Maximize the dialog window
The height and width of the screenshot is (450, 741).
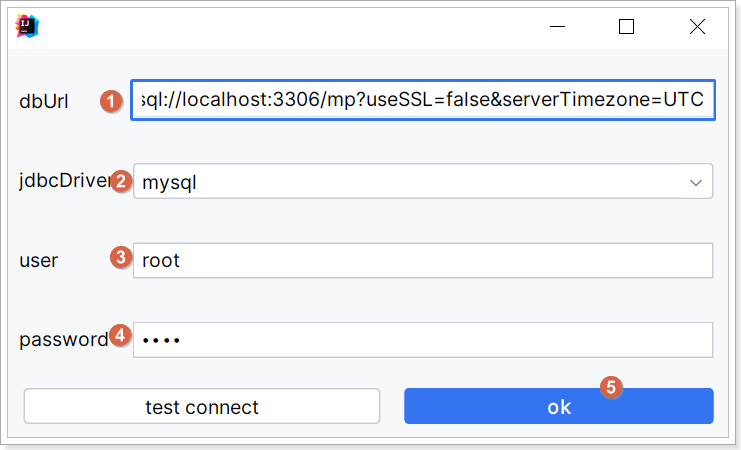(627, 26)
